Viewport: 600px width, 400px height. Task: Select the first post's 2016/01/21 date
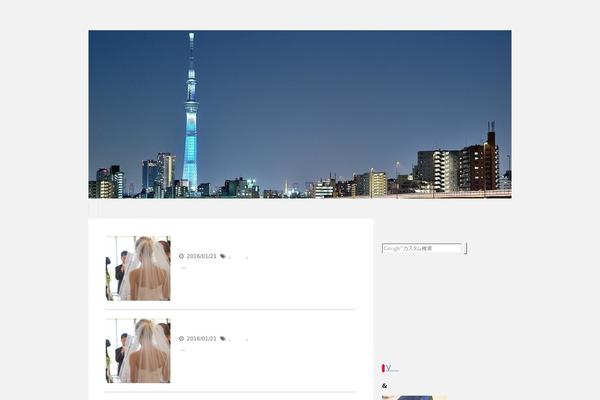pos(201,256)
